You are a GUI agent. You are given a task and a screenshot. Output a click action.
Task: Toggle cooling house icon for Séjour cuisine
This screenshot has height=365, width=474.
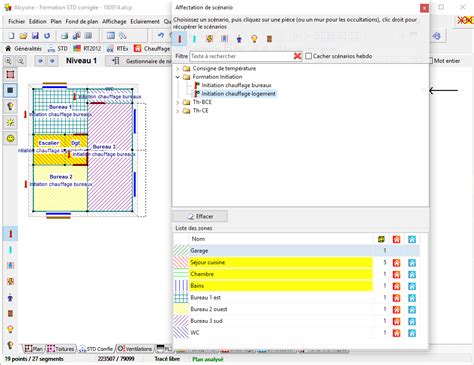click(412, 263)
